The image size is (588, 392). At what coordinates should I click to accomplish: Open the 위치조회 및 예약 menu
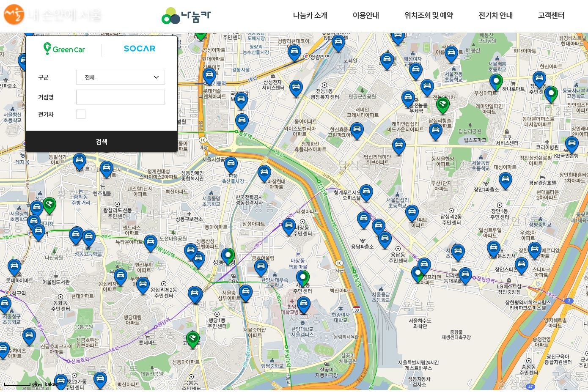coord(429,15)
